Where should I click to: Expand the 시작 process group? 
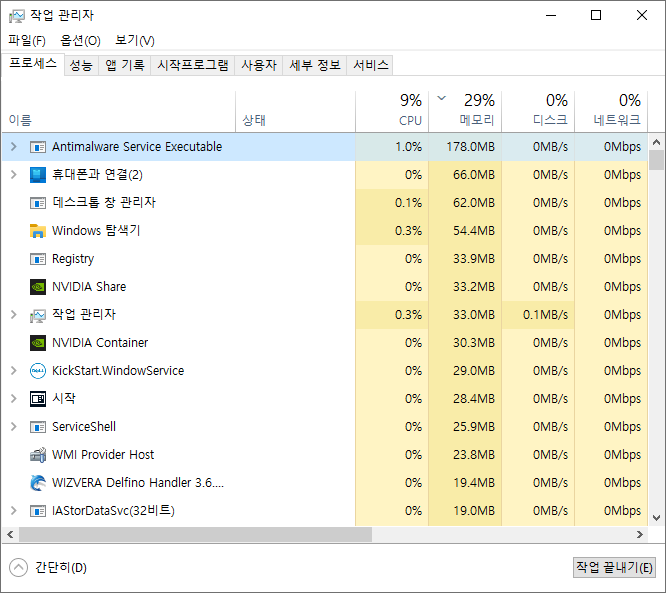pos(14,399)
